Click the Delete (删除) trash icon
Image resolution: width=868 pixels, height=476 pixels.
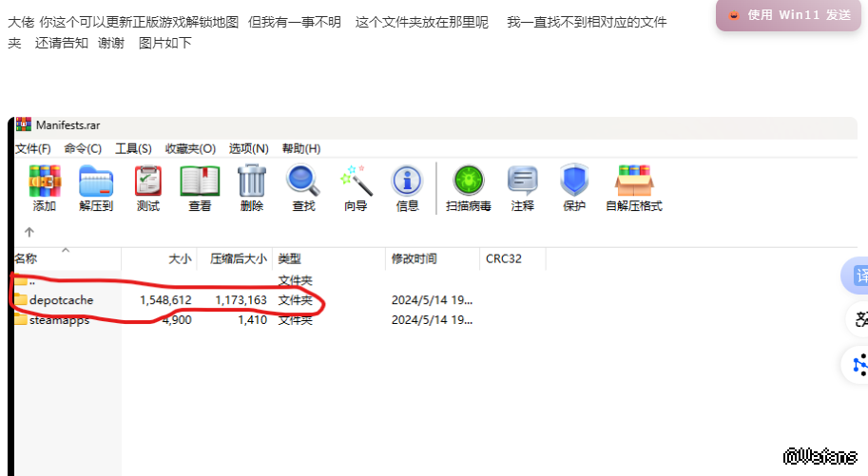click(252, 181)
